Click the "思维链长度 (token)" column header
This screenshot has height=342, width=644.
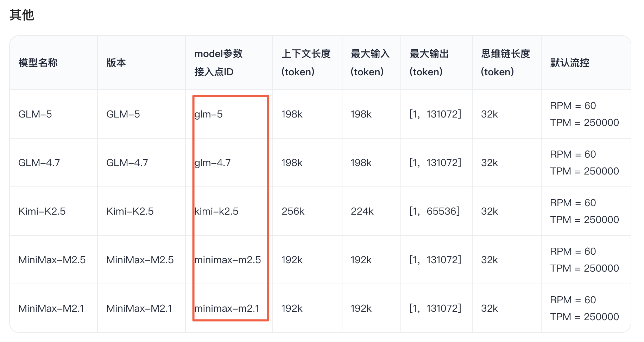coord(505,63)
